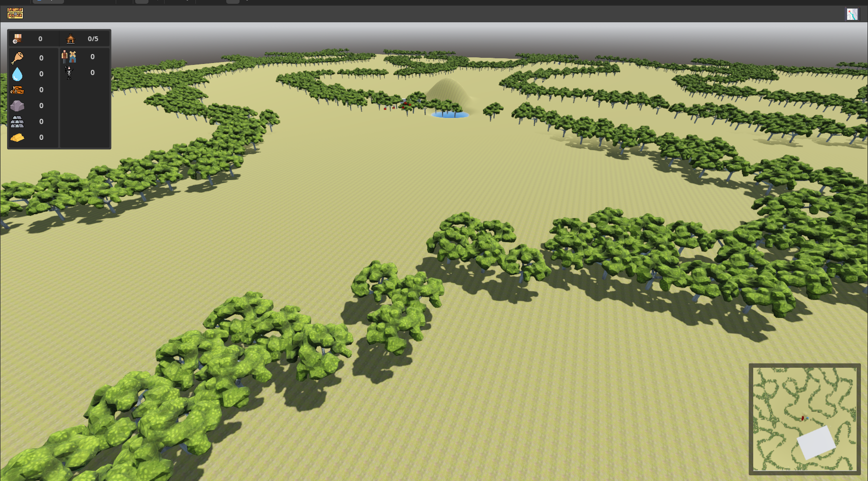Image resolution: width=868 pixels, height=481 pixels.
Task: Toggle the map scroll icon in top-right
Action: click(852, 14)
